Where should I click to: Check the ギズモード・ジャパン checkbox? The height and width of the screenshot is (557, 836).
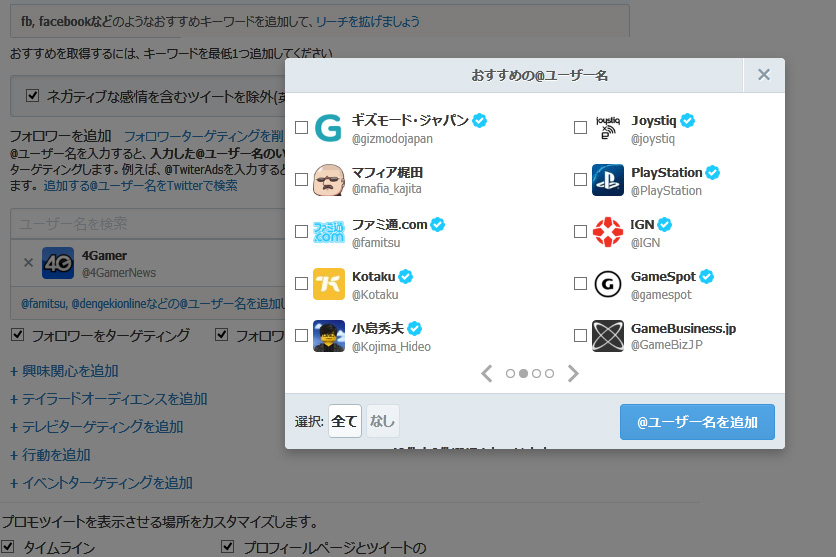[x=301, y=127]
